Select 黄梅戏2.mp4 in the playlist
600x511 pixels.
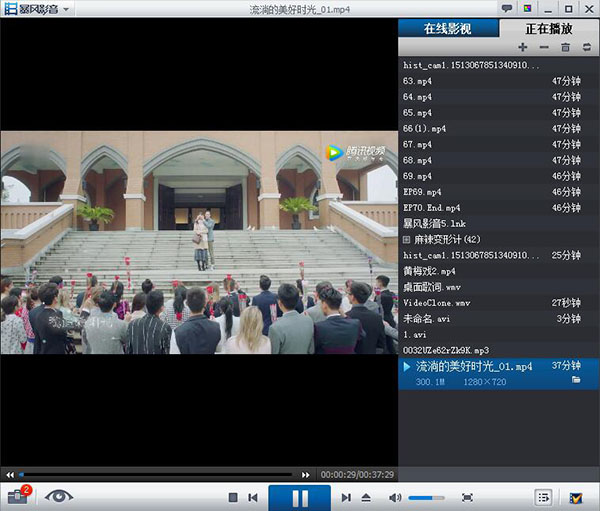[x=497, y=271]
